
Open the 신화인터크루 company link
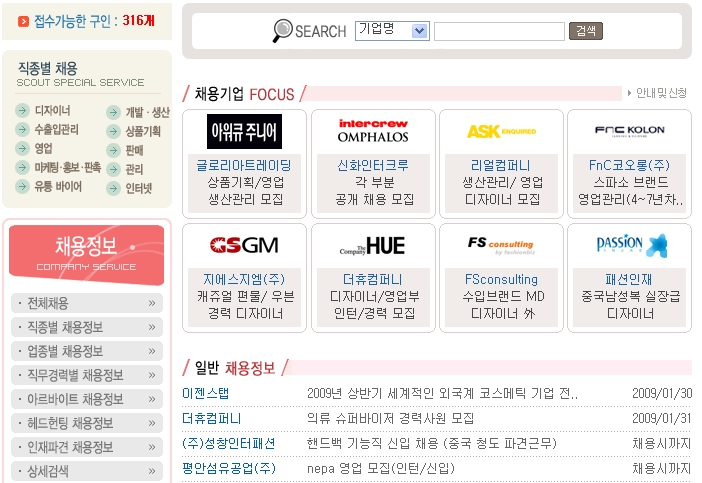(373, 166)
